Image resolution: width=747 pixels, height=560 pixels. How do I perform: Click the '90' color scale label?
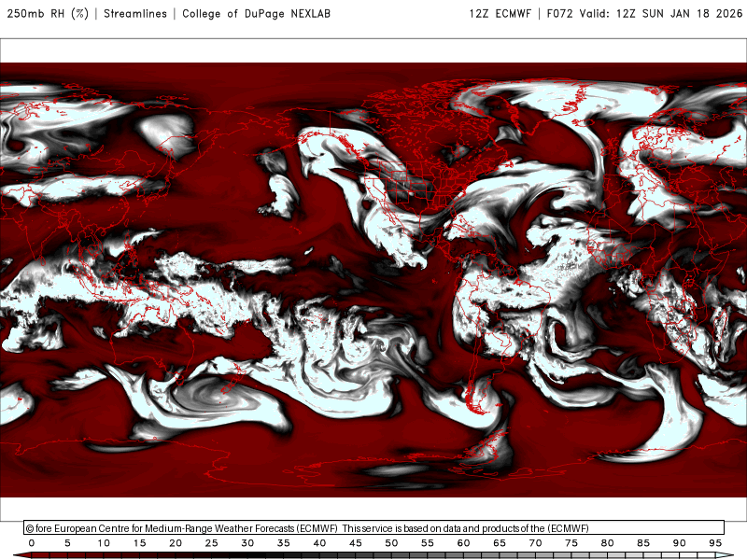point(679,543)
